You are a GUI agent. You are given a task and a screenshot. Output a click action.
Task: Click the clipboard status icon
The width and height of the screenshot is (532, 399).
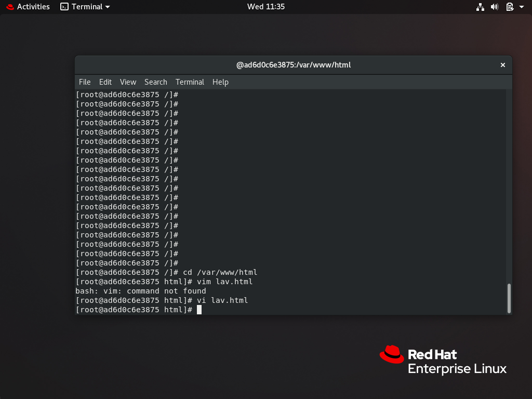point(510,7)
